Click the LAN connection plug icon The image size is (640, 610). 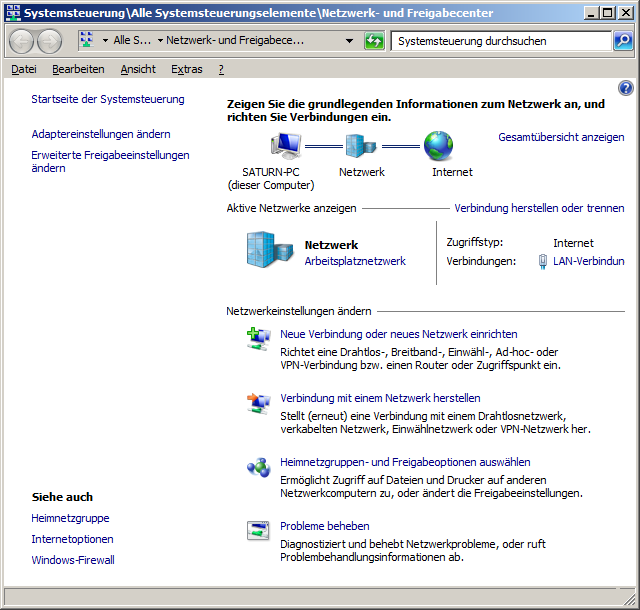coord(542,261)
